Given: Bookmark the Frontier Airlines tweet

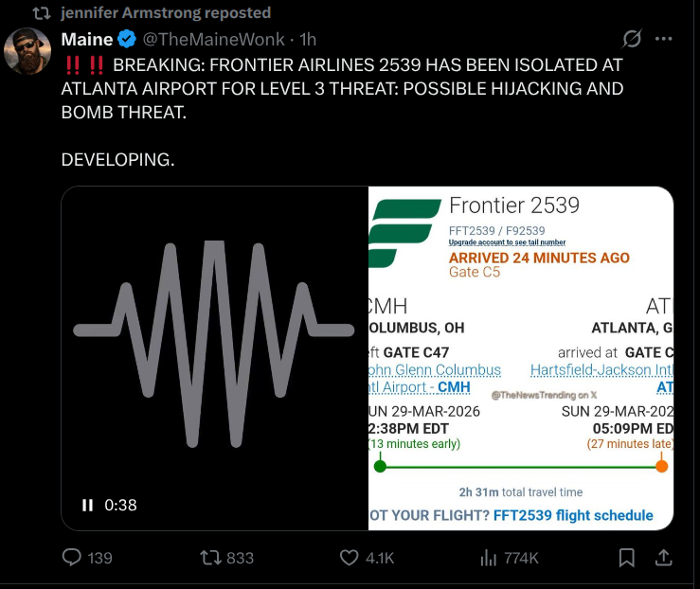Looking at the screenshot, I should (x=626, y=558).
